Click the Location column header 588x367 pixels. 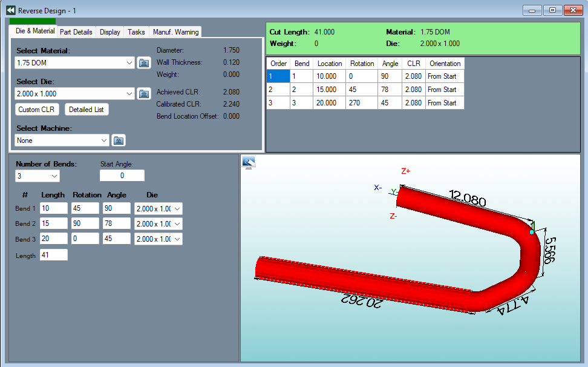point(329,64)
